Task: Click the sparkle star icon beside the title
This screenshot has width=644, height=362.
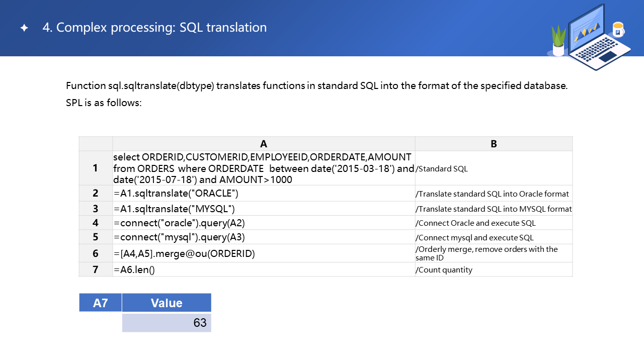Action: [x=24, y=28]
